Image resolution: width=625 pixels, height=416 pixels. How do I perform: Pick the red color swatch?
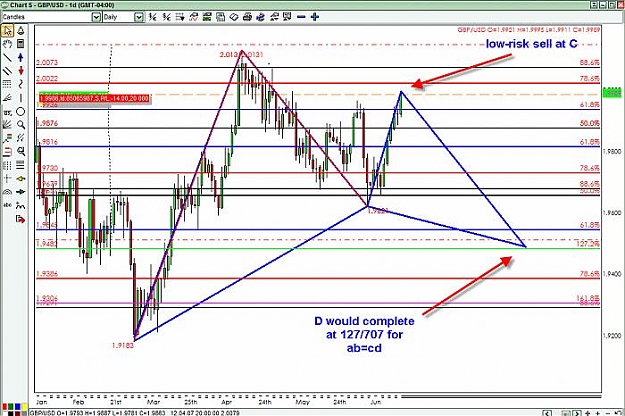pyautogui.click(x=4, y=407)
